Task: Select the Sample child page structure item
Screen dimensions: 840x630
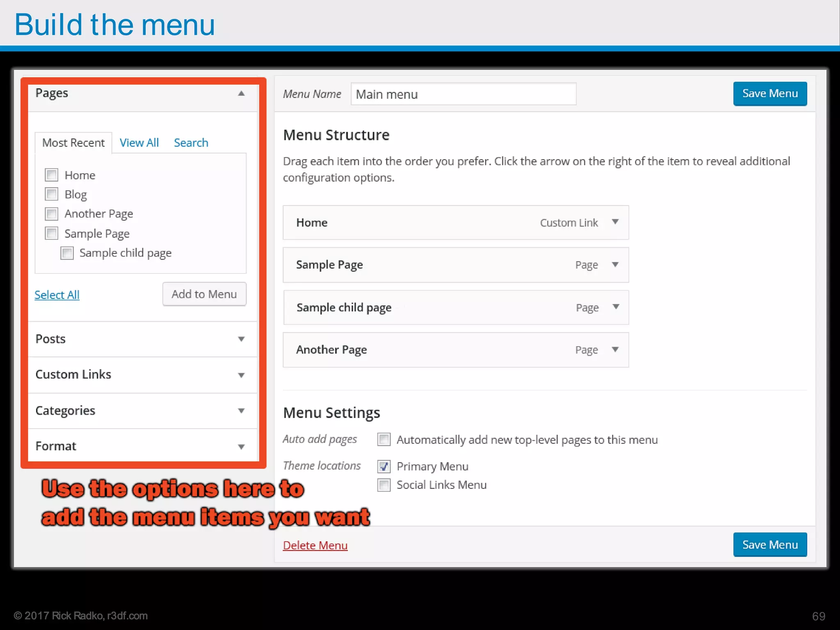Action: pyautogui.click(x=456, y=308)
